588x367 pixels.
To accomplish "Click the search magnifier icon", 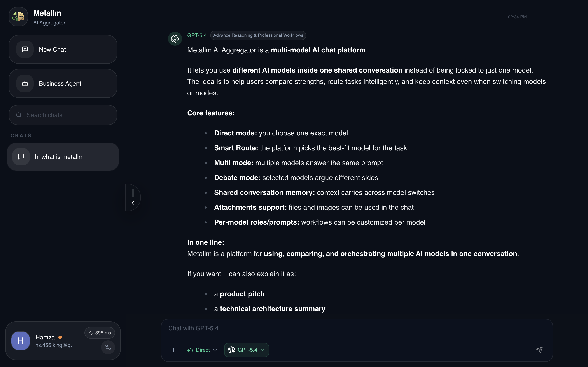I will pyautogui.click(x=19, y=115).
